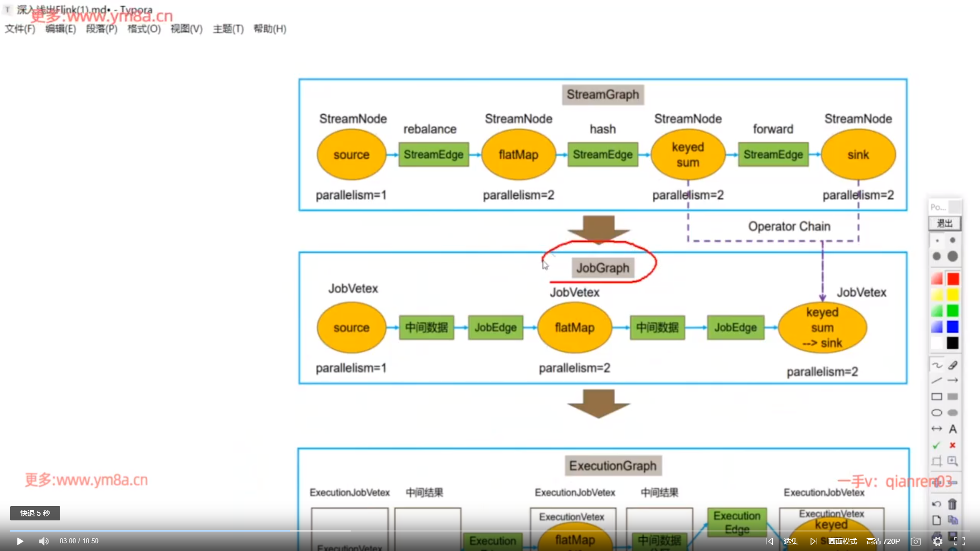Open the 格式(O) menu

[x=144, y=29]
